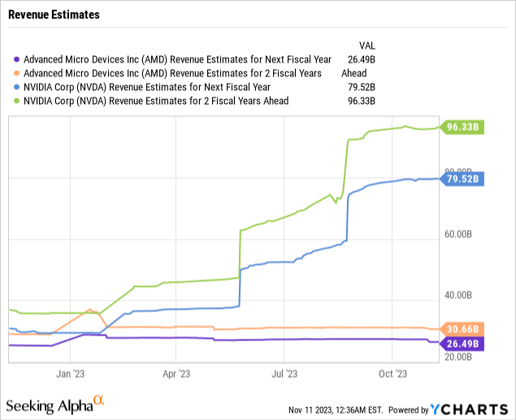
Task: Click the Jul '23 x-axis label
Action: tap(284, 374)
